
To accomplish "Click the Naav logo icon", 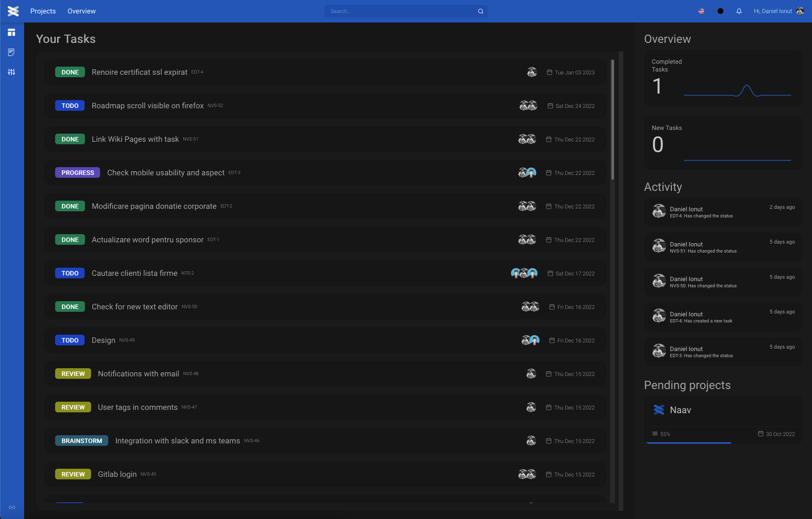I will click(13, 11).
